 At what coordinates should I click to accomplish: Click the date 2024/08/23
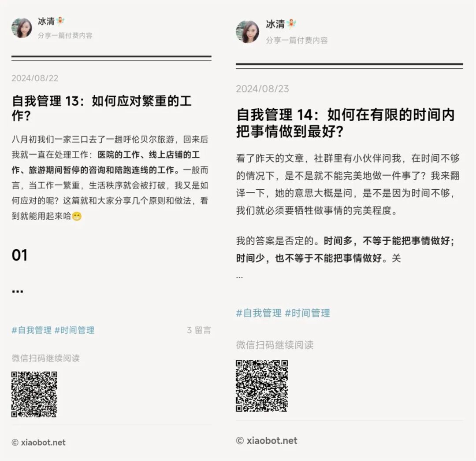263,89
